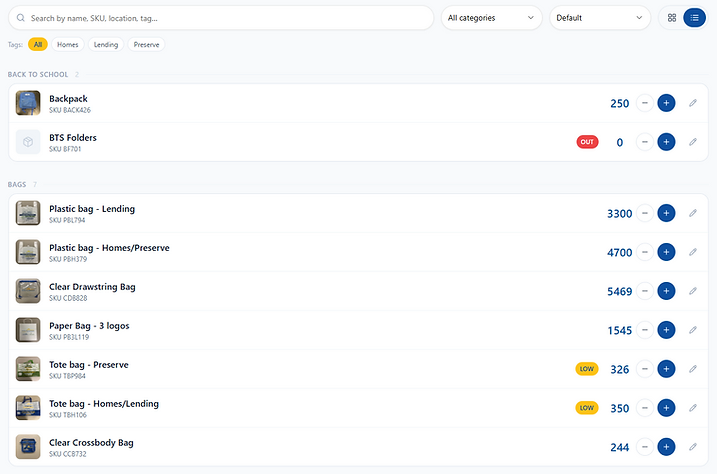Edit Tote bag - Homes/Lending item

coord(693,408)
